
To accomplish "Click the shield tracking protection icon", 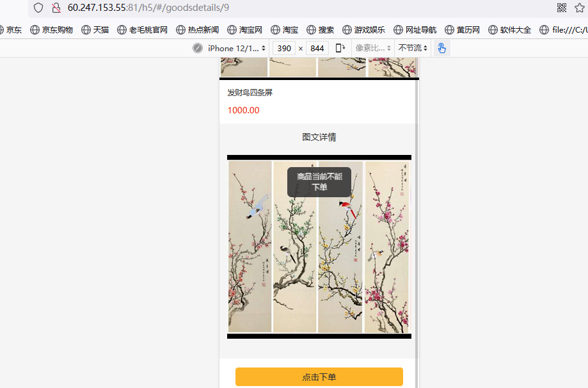I will tap(38, 8).
